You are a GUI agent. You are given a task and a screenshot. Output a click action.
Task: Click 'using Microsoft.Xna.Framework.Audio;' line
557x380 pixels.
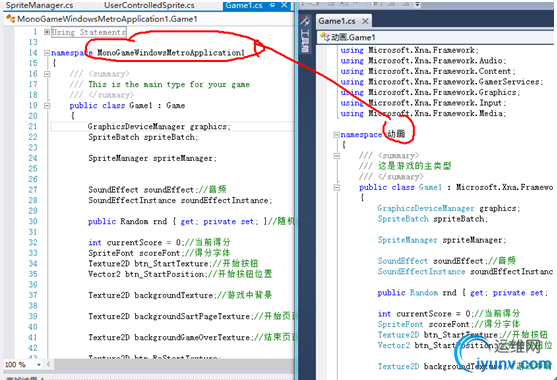point(423,61)
